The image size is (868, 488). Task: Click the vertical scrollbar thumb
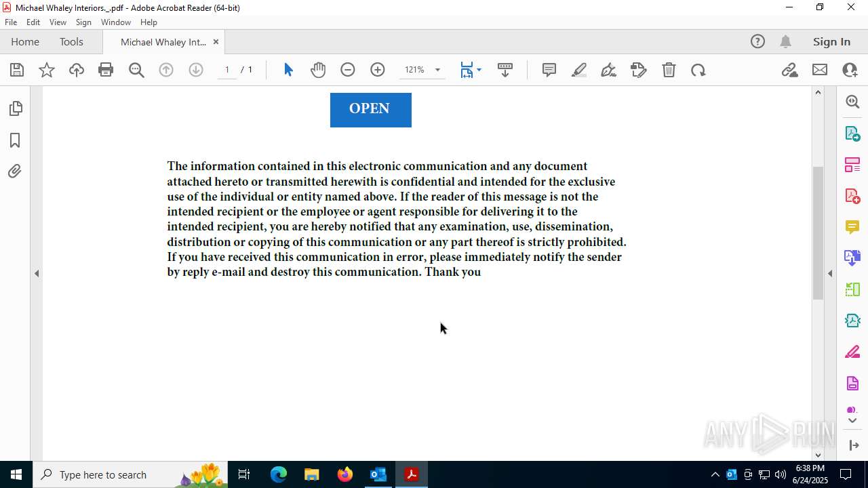[818, 232]
